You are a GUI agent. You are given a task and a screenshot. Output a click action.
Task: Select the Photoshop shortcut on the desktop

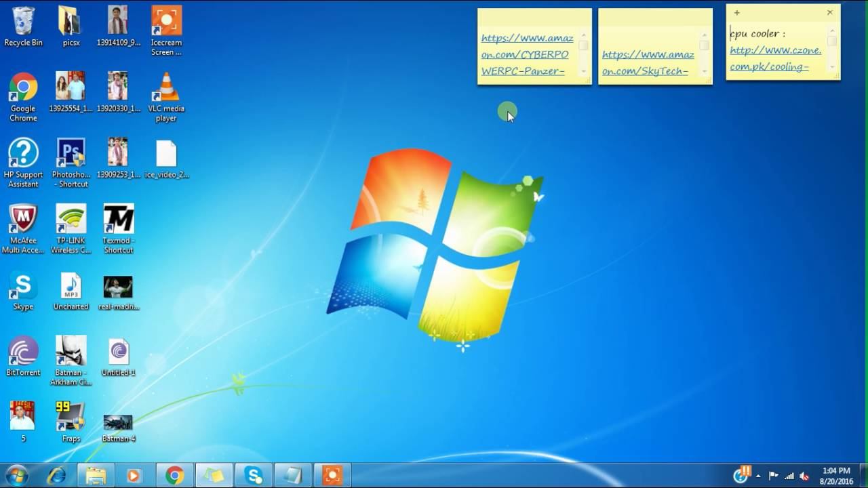click(71, 163)
